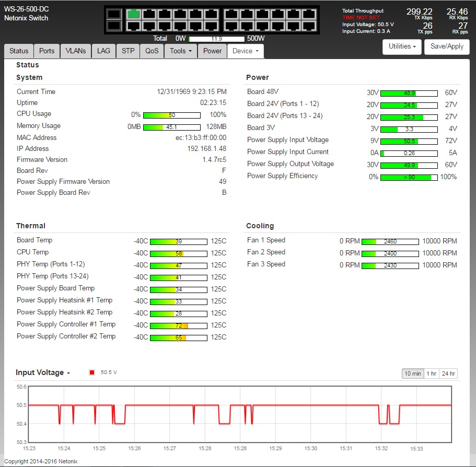Open the Ports tab
Viewport: 476px width, 467px height.
pos(47,51)
